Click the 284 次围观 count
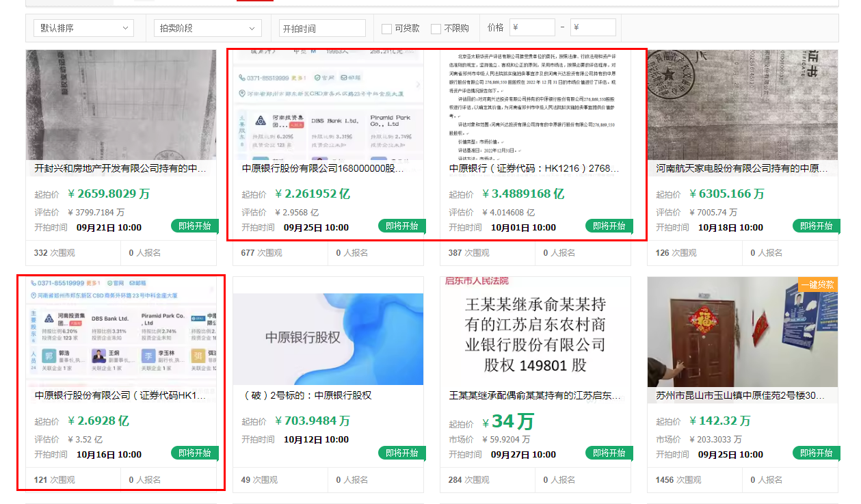This screenshot has width=861, height=504. pyautogui.click(x=468, y=480)
